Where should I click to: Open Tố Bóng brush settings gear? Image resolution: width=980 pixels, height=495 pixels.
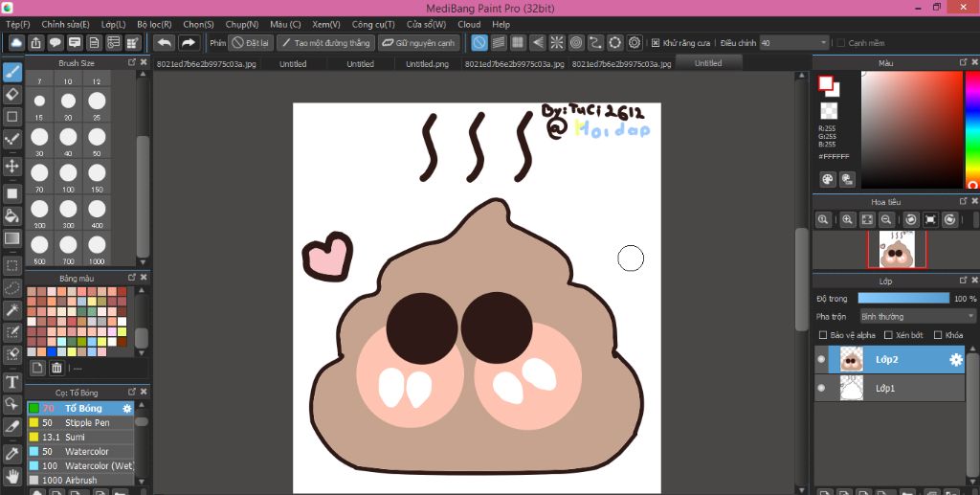(x=127, y=408)
